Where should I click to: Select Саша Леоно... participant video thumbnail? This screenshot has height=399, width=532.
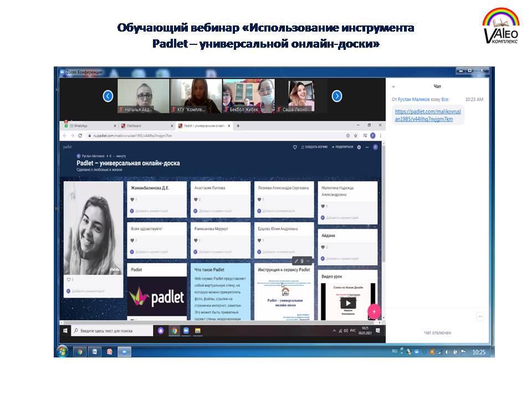click(x=301, y=96)
